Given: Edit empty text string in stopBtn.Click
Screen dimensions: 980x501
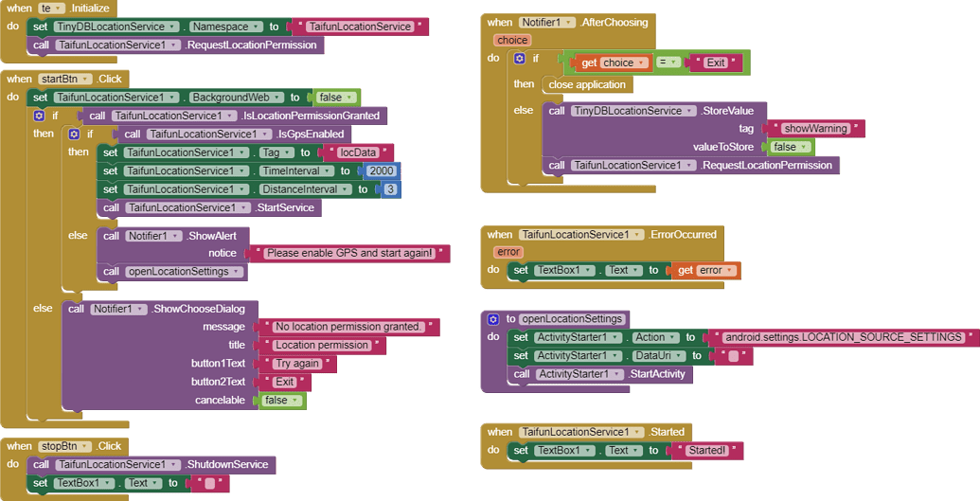Looking at the screenshot, I should coord(210,484).
